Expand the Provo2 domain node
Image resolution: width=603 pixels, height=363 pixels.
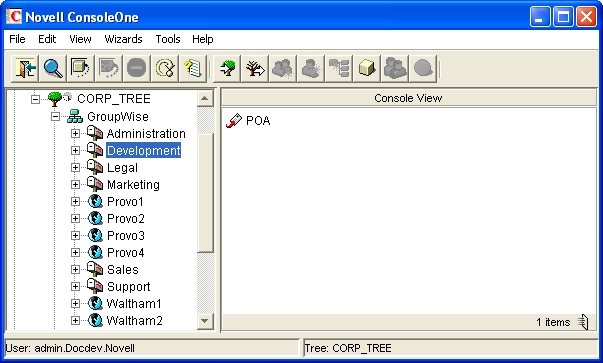(x=75, y=218)
